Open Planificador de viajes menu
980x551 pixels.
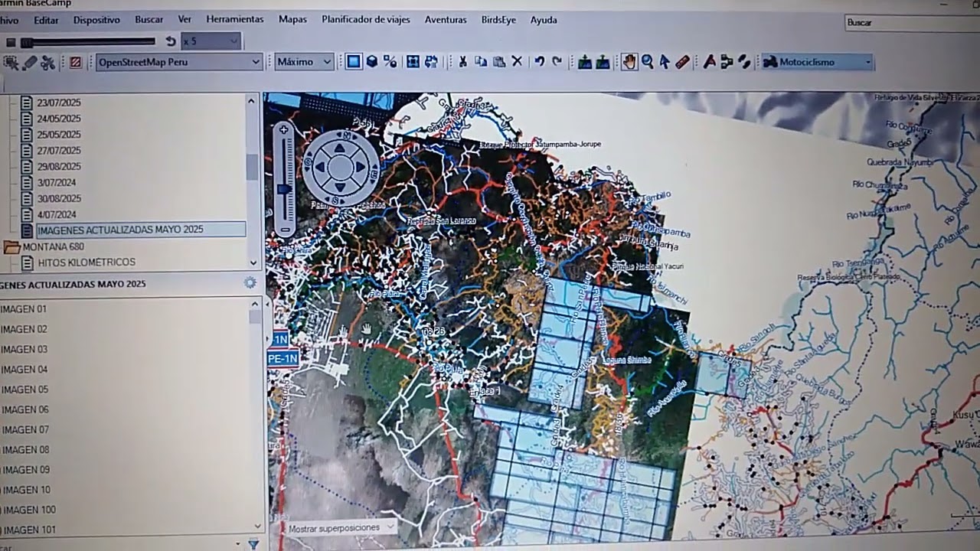tap(365, 19)
